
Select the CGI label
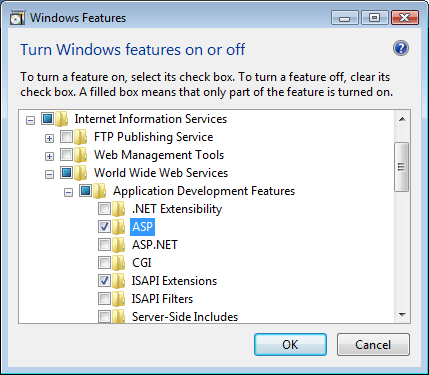142,263
